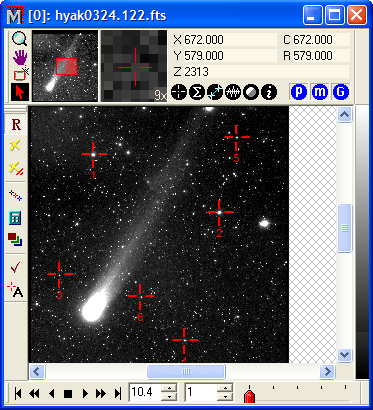Select the magnifier zoom tool

tap(20, 39)
